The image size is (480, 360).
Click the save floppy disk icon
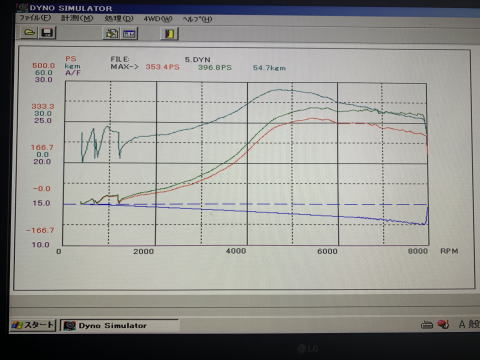pos(47,33)
